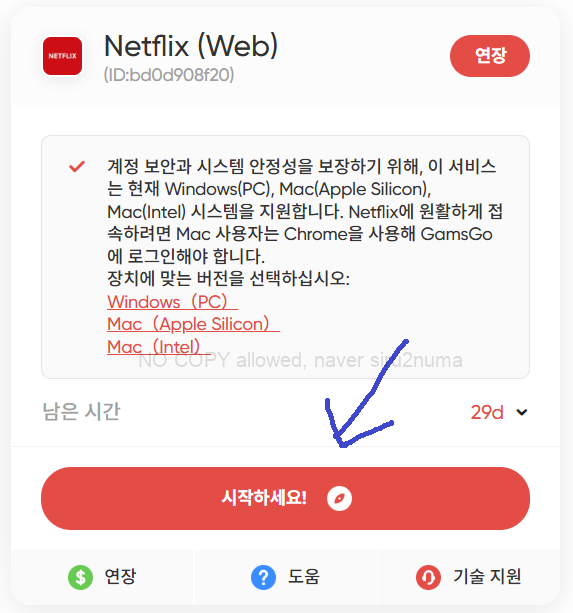Click the green dollar sign icon
This screenshot has width=573, height=613.
click(x=80, y=577)
